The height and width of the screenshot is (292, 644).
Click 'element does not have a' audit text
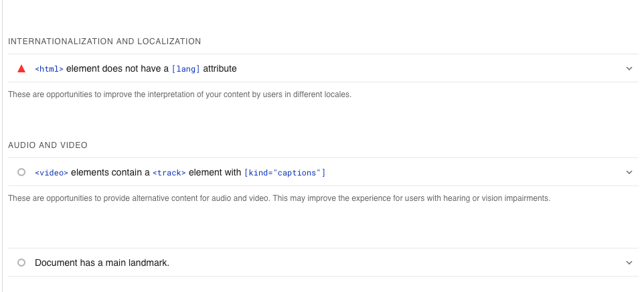click(x=117, y=68)
